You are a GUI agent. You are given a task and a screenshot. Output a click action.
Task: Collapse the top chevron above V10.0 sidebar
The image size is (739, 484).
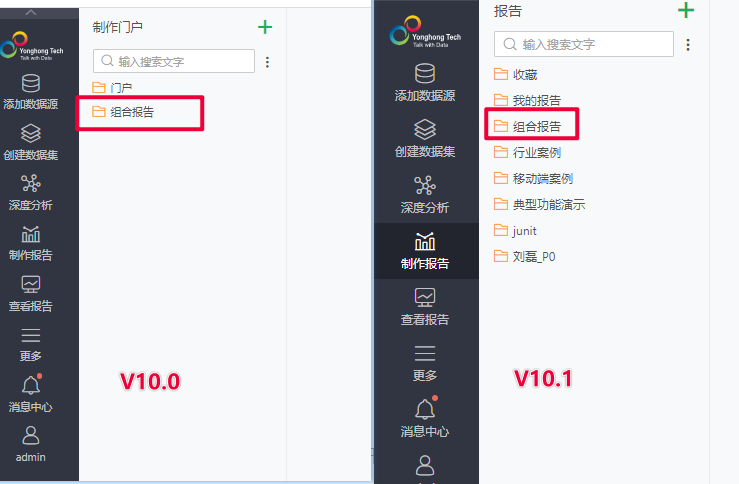point(31,13)
